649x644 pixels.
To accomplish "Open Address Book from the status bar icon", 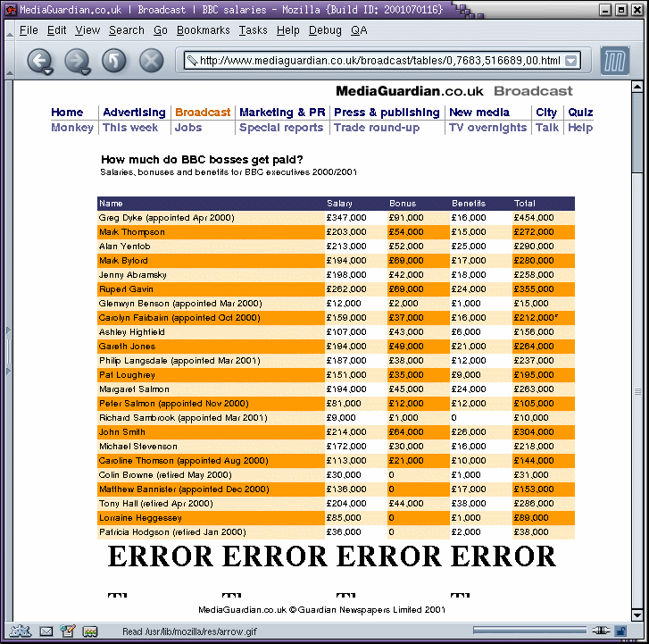I will coord(90,631).
